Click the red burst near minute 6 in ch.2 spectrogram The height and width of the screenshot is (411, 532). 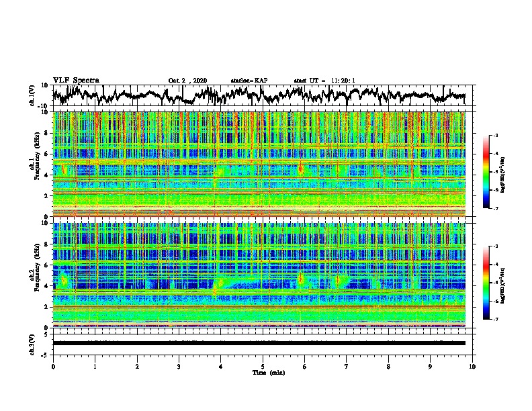(300, 279)
